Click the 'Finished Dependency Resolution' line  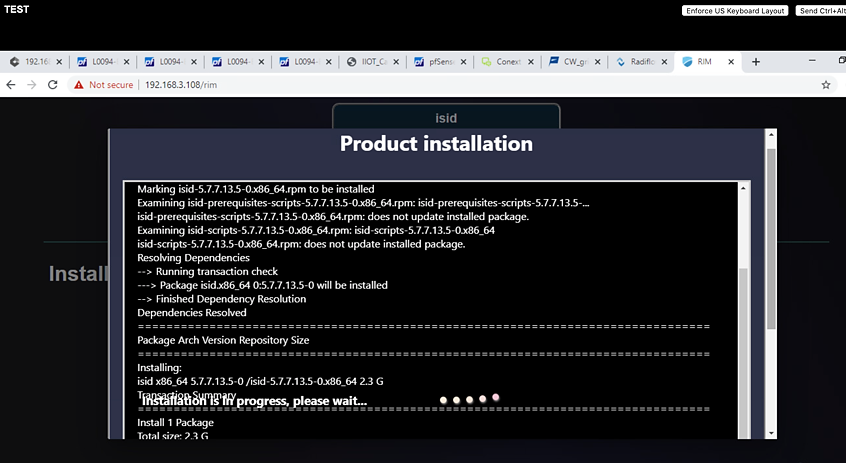point(221,299)
